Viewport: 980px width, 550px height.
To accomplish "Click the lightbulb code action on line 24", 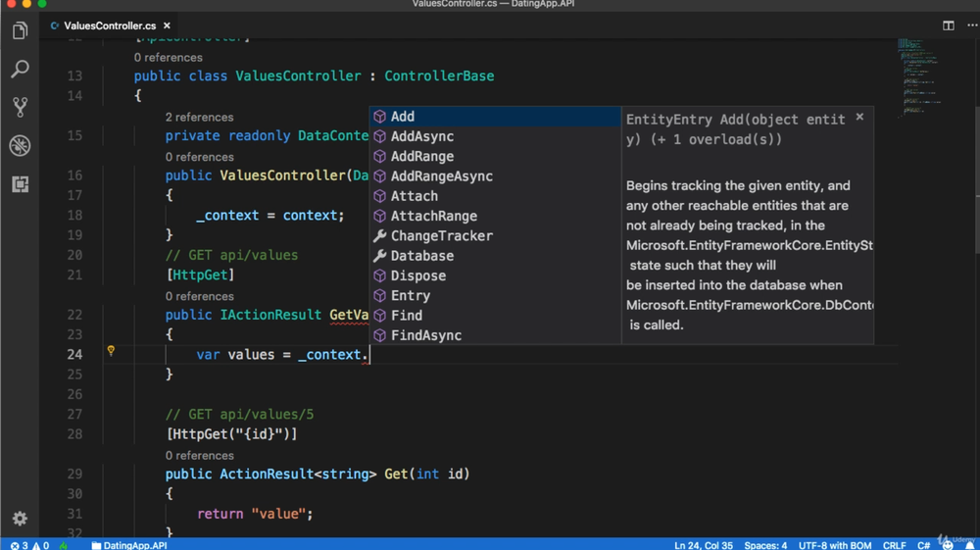I will pyautogui.click(x=111, y=351).
